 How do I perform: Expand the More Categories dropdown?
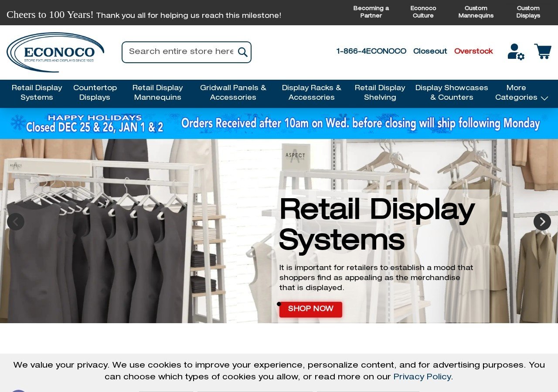point(521,92)
